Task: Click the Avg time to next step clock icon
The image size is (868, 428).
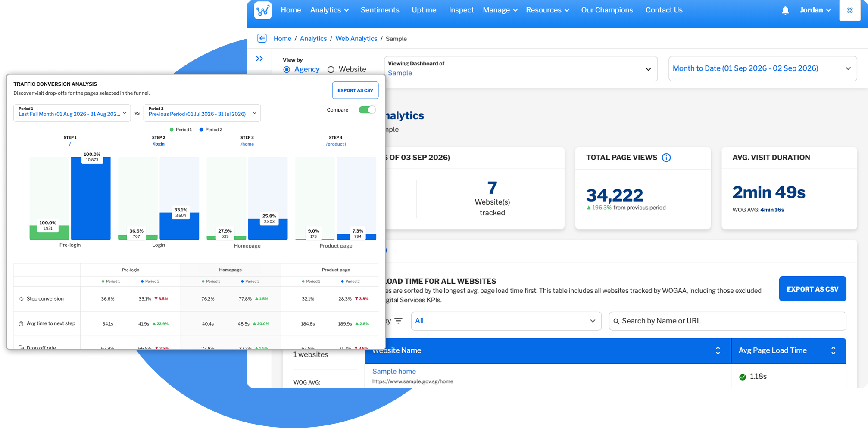Action: pyautogui.click(x=21, y=323)
